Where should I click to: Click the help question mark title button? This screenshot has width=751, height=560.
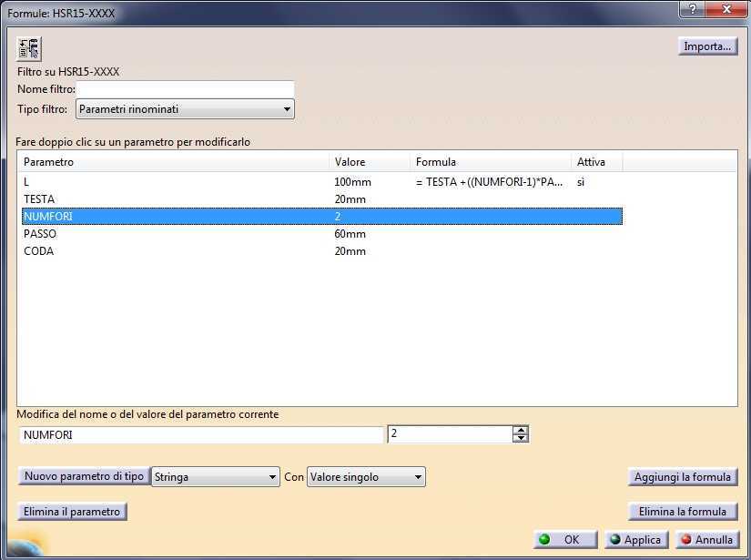point(693,8)
